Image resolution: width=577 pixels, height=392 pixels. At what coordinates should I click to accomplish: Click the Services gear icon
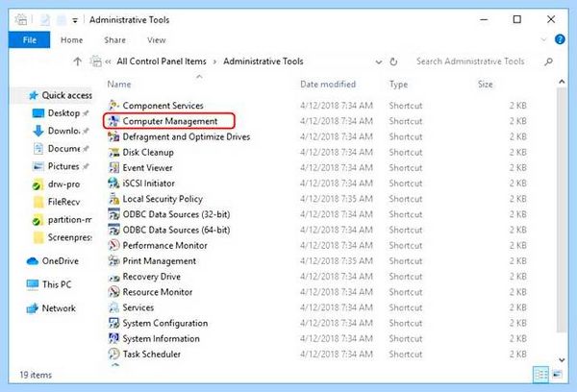point(113,307)
